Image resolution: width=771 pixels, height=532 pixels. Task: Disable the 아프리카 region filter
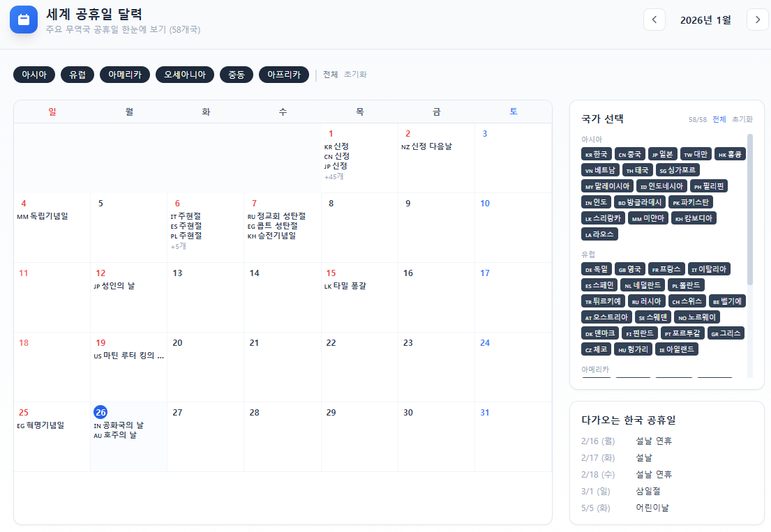coord(283,75)
